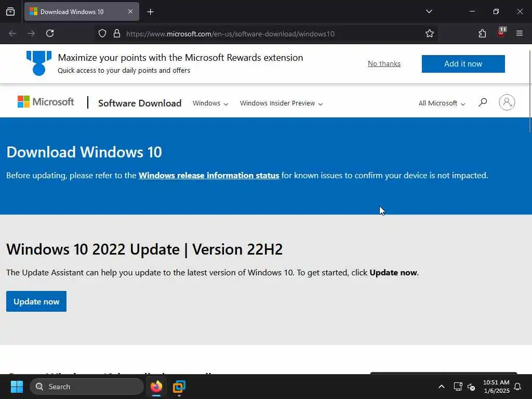The height and width of the screenshot is (399, 532).
Task: Click the Update now button
Action: point(36,301)
